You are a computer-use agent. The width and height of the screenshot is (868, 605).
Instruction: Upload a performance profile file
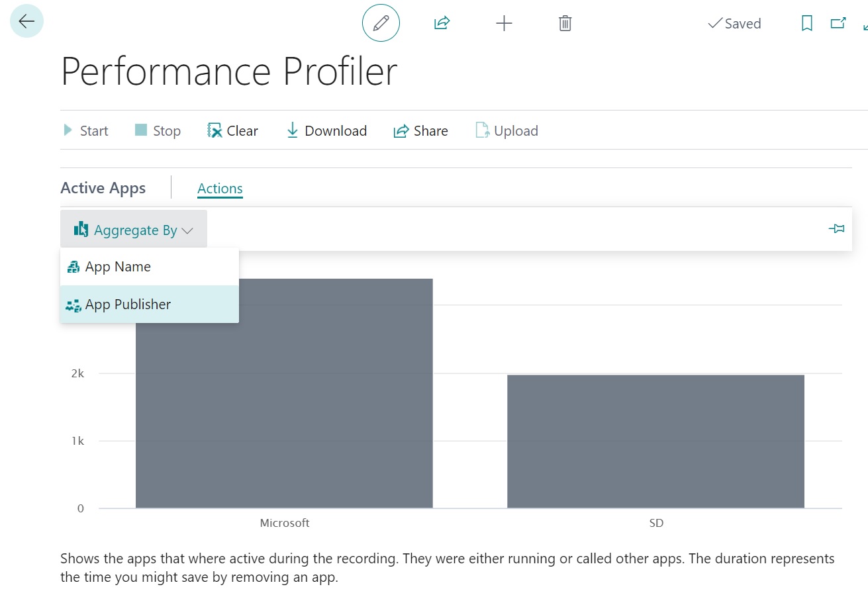coord(506,130)
